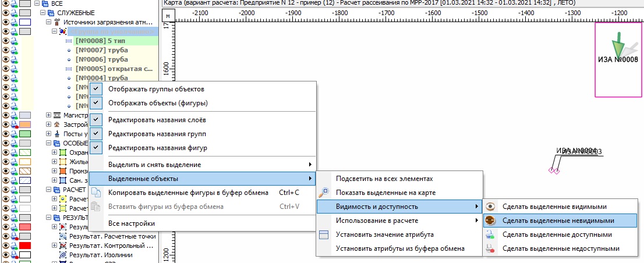Choose 'Установить атрибуты из буфера обмена'

coord(400,248)
